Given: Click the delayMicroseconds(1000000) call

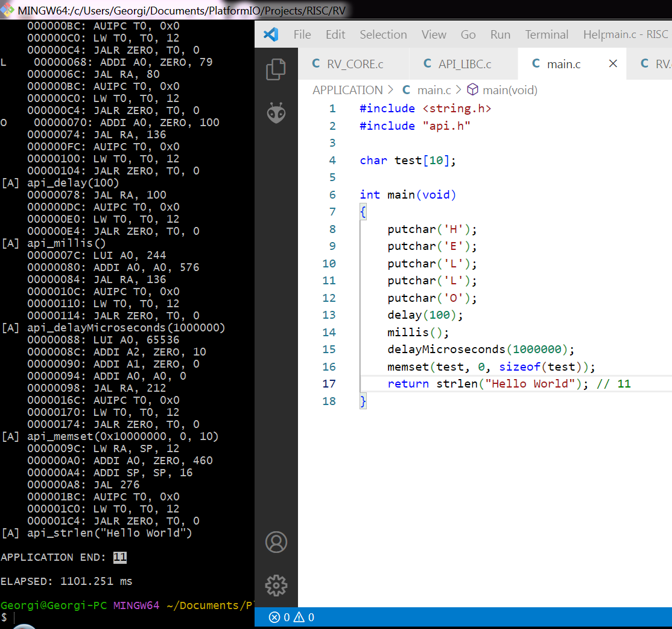Looking at the screenshot, I should pyautogui.click(x=480, y=350).
